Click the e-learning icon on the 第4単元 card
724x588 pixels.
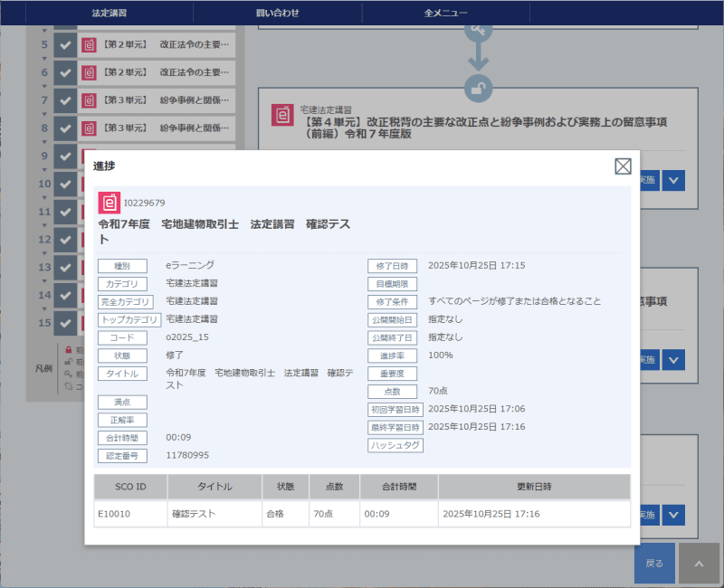[282, 115]
